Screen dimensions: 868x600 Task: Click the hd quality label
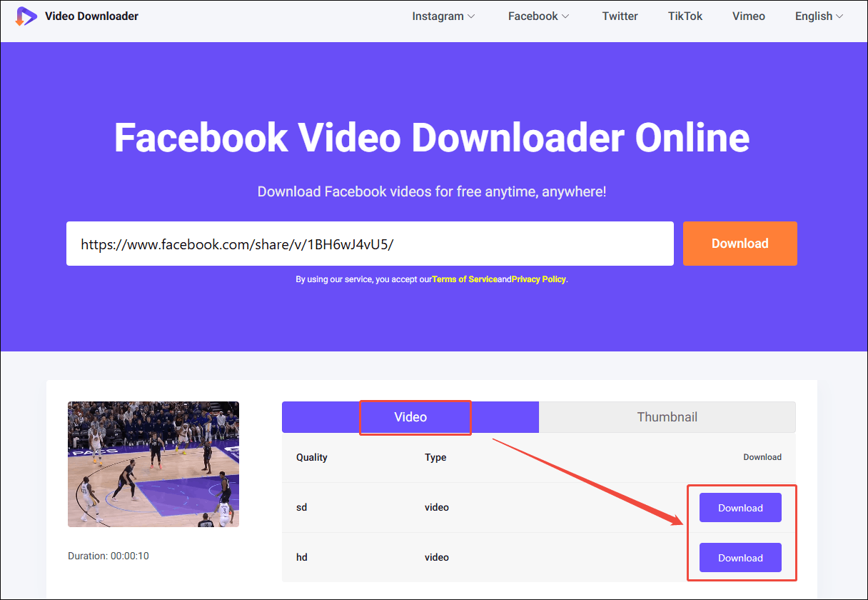[302, 557]
